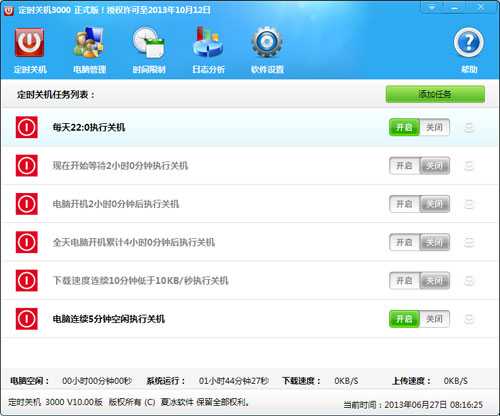Enable 下载速度连续10分钟 task with 开启

point(404,281)
